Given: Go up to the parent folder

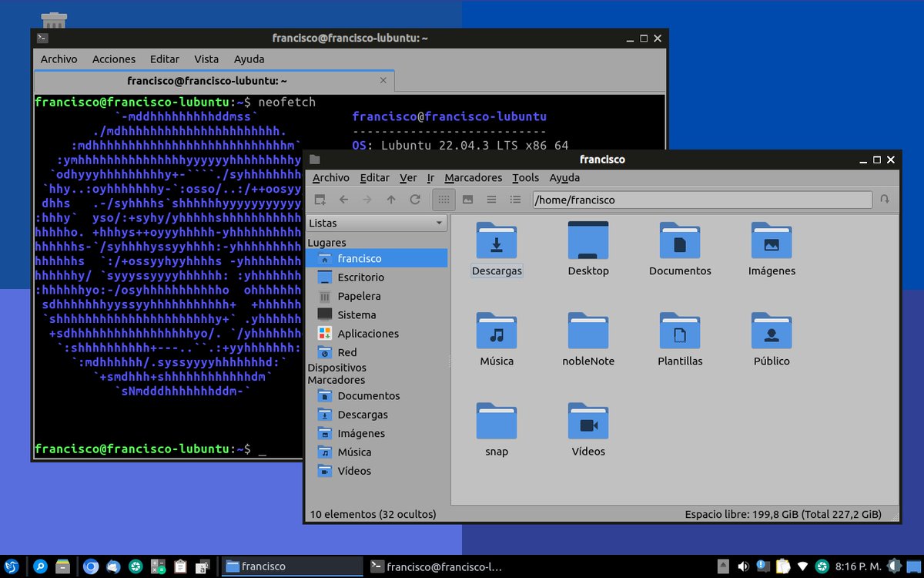Looking at the screenshot, I should point(391,200).
